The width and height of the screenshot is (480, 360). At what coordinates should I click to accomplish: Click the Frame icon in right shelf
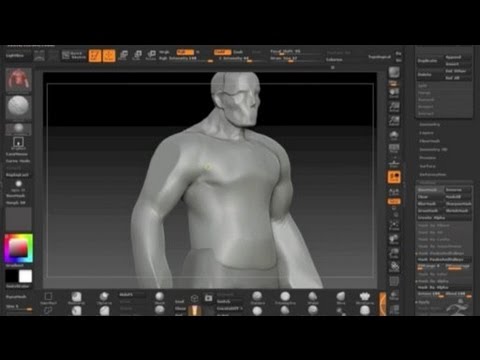[x=394, y=225]
